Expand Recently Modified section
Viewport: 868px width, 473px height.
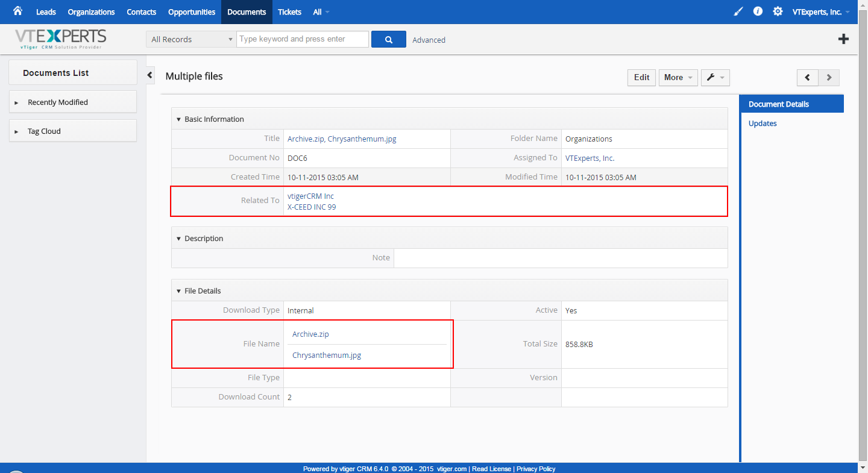[x=73, y=102]
